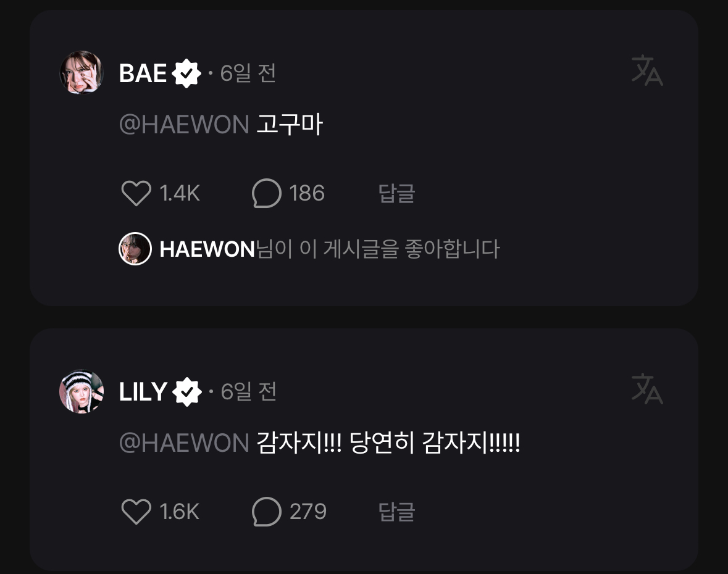728x574 pixels.
Task: Open HAEWON's small avatar in liked notice
Action: [135, 249]
